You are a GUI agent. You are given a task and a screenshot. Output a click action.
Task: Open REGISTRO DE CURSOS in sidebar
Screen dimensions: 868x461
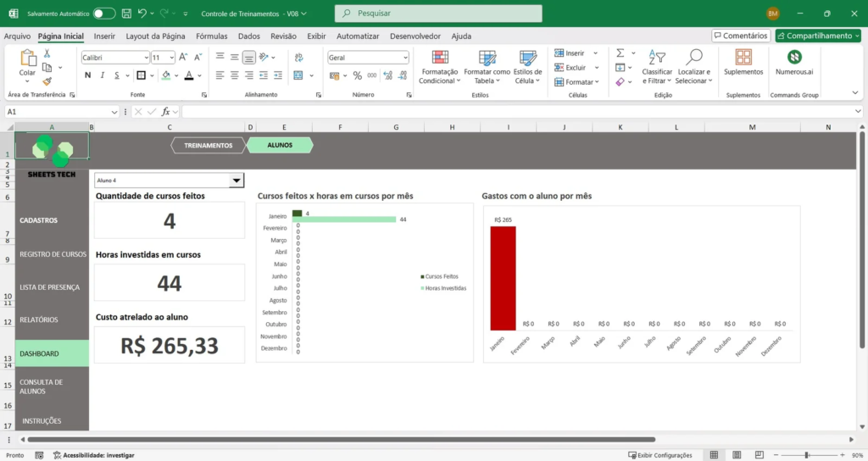click(x=53, y=254)
